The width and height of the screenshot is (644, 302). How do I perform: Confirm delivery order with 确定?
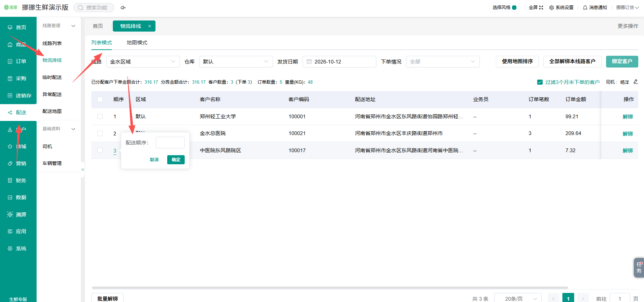(x=176, y=160)
